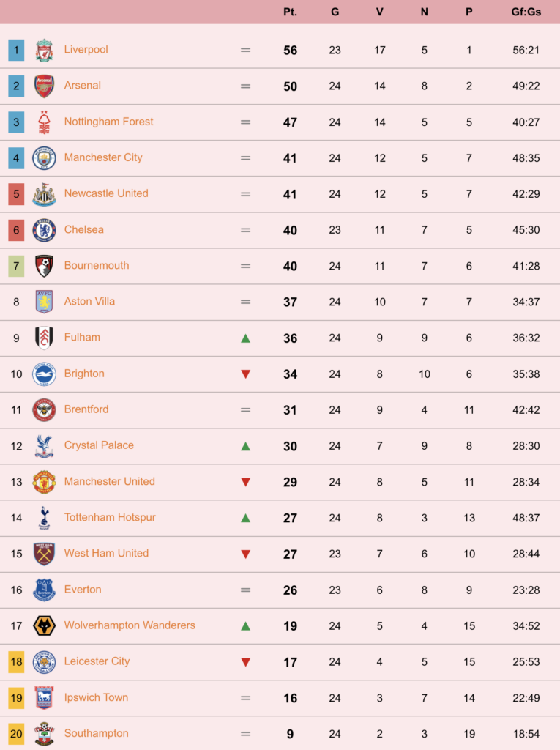Click the Chelsea lion crest
Image resolution: width=560 pixels, height=750 pixels.
[x=44, y=230]
